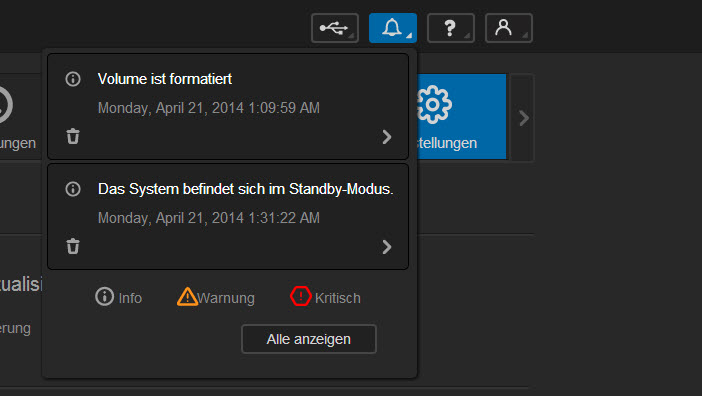Image resolution: width=702 pixels, height=396 pixels.
Task: Select the partially visible tab ending in 'ungen'
Action: point(18,143)
